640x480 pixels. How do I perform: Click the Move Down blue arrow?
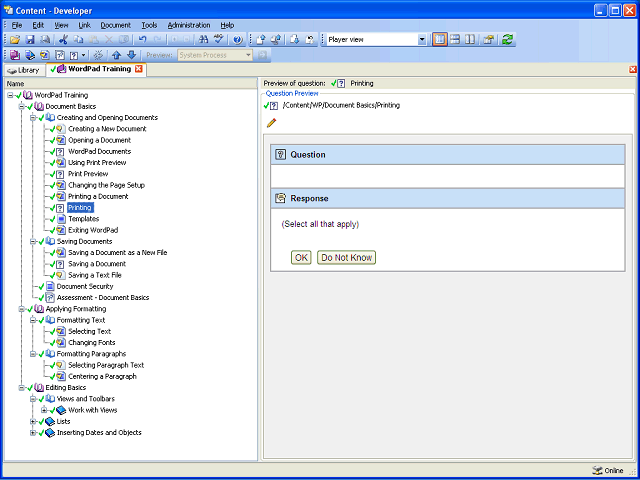point(131,55)
